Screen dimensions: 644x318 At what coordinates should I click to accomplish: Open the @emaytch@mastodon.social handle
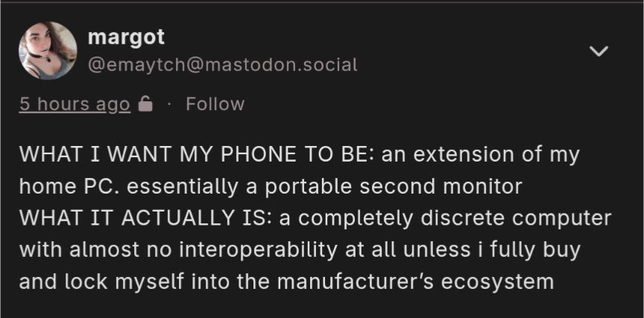(x=222, y=65)
